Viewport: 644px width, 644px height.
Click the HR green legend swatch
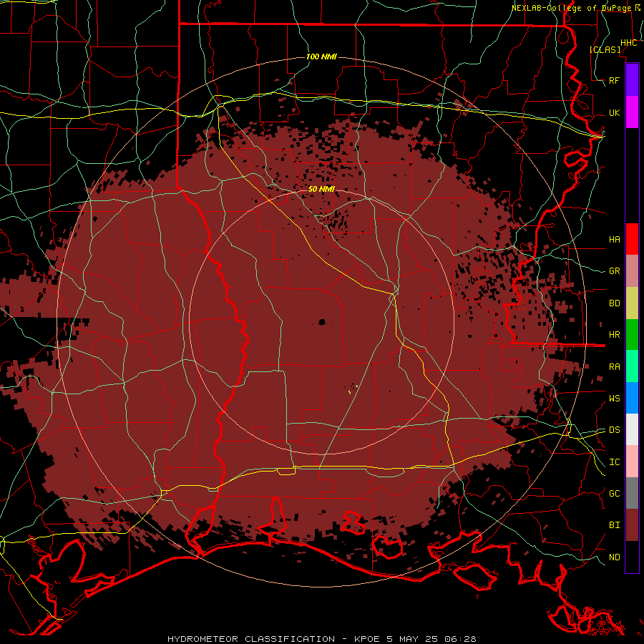632,335
